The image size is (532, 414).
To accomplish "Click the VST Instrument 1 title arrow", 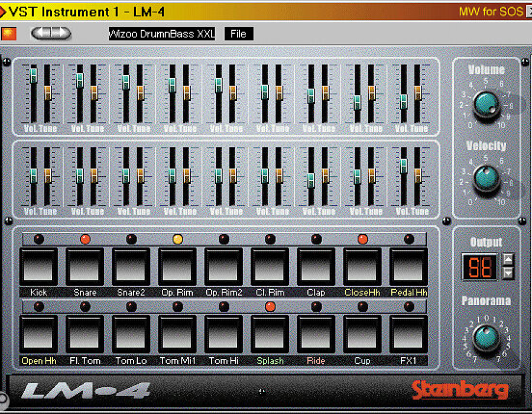I will pyautogui.click(x=4, y=12).
